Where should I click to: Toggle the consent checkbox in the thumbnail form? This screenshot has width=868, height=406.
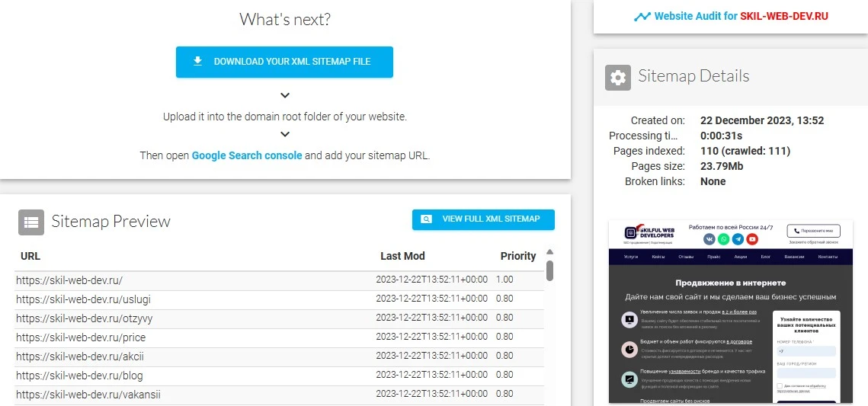[780, 386]
